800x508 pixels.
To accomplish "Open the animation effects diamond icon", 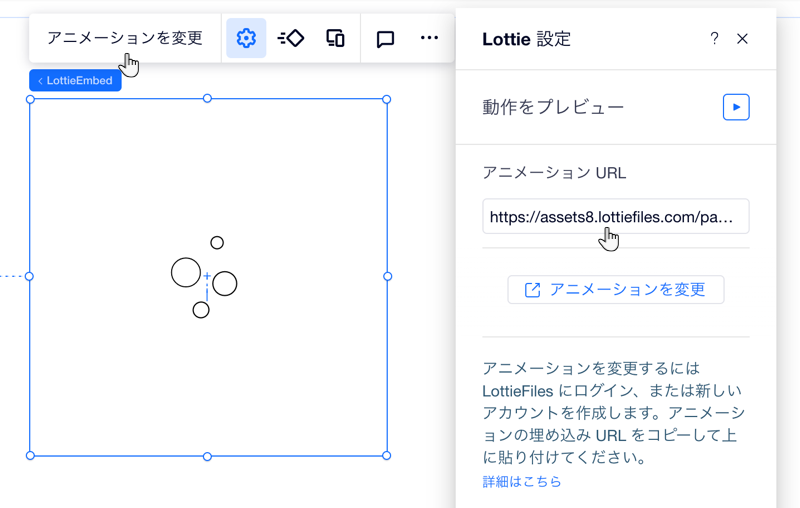I will tap(291, 38).
